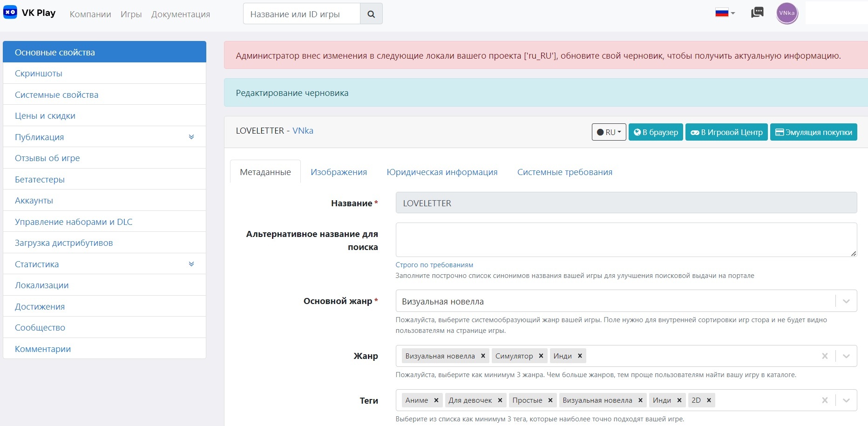The height and width of the screenshot is (426, 868).
Task: Open the Russian flag language selector
Action: pos(725,13)
